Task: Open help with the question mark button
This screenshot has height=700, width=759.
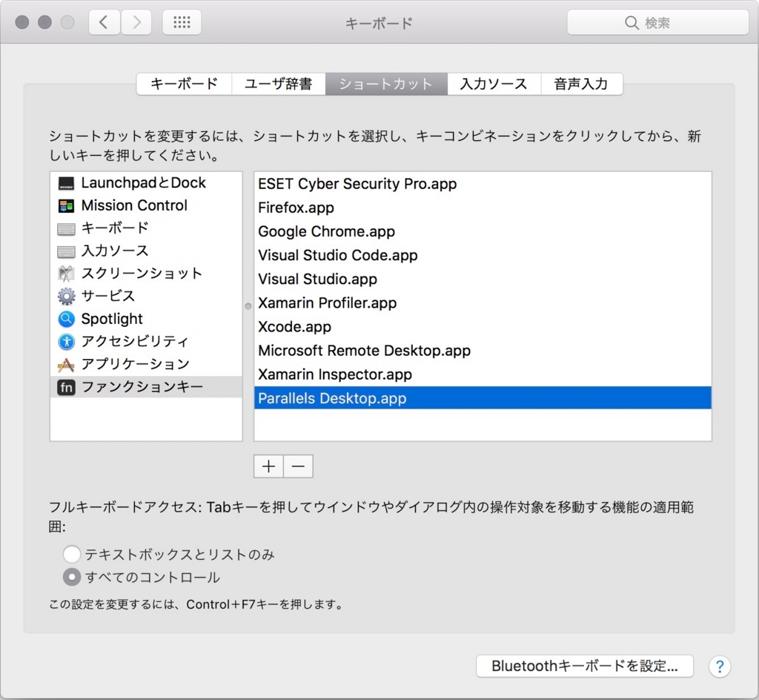Action: (x=719, y=667)
